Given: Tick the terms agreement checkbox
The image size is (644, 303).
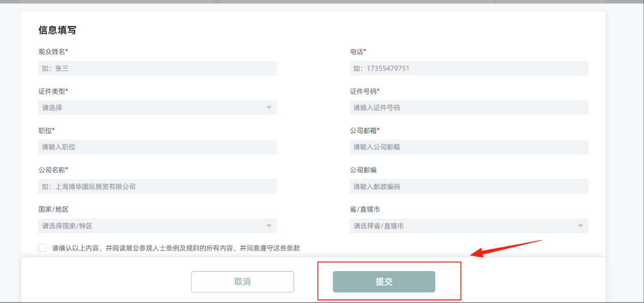Looking at the screenshot, I should [42, 248].
